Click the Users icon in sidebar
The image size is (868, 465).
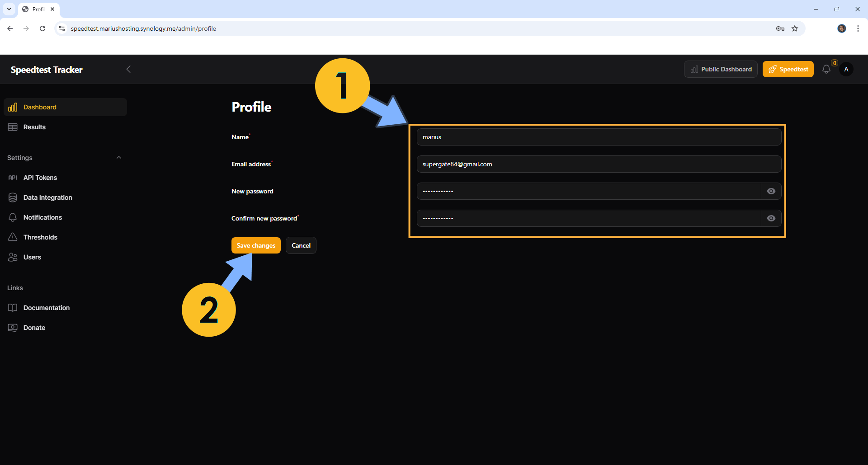13,257
